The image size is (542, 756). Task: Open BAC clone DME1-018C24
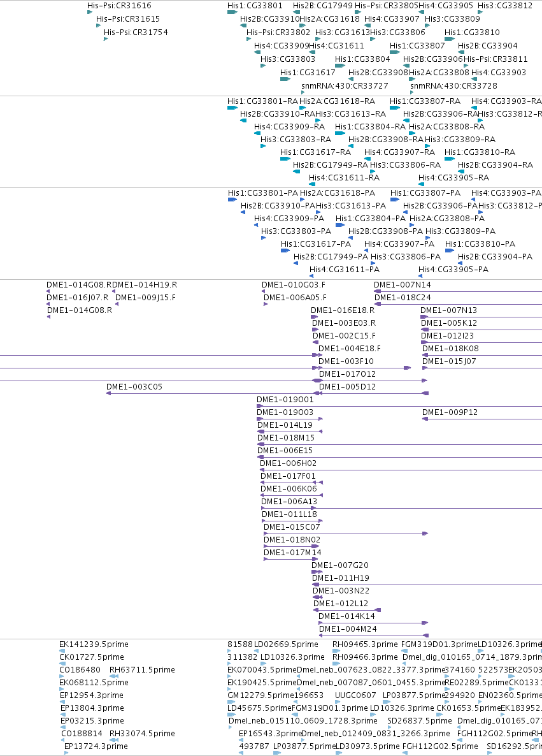point(403,298)
